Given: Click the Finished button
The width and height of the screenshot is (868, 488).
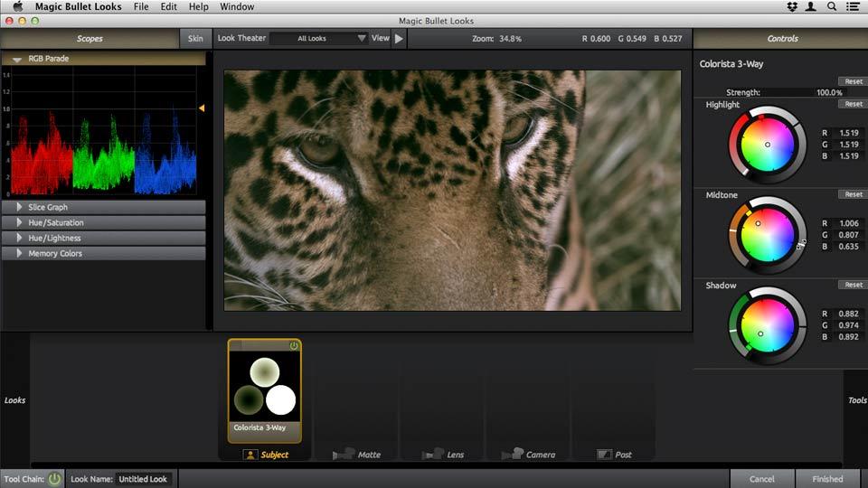Looking at the screenshot, I should pos(827,479).
